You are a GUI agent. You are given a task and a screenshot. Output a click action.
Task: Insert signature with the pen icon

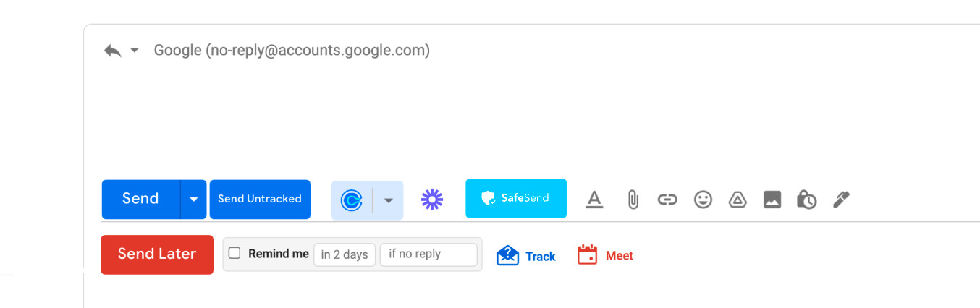click(841, 200)
